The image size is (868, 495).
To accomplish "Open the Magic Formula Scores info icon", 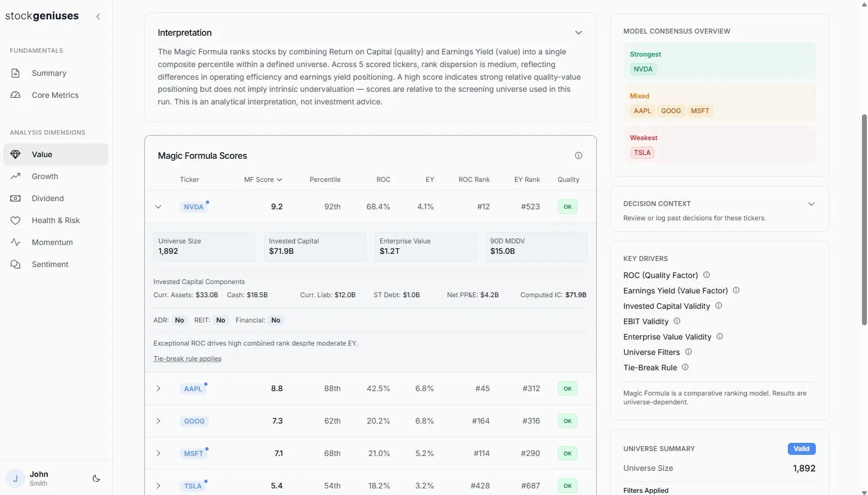I will click(578, 155).
